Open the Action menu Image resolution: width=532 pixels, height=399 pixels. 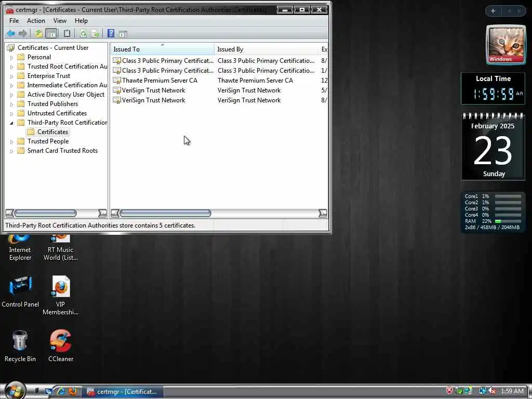tap(36, 21)
